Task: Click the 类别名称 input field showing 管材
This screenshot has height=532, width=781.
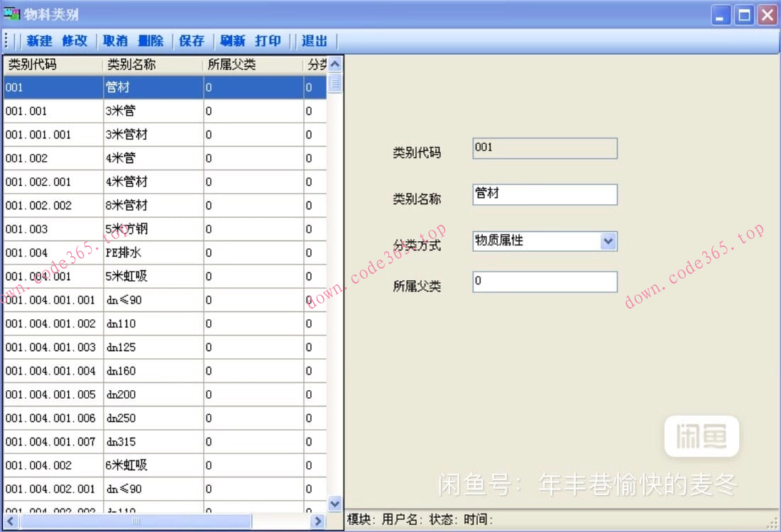Action: tap(543, 194)
